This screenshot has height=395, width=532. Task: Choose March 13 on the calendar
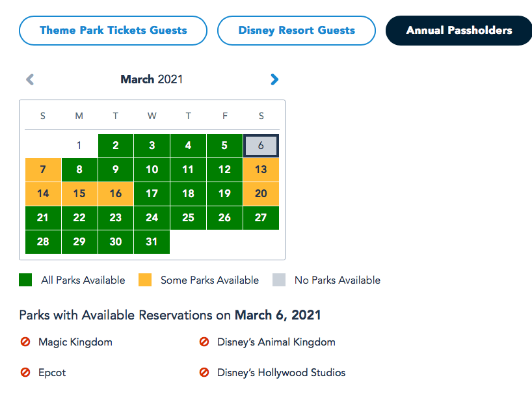(x=261, y=170)
